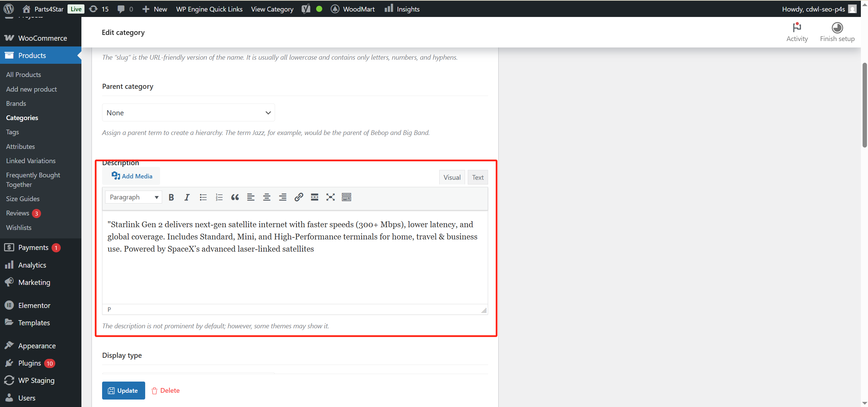Click the page vertical scrollbar
868x407 pixels.
(x=864, y=105)
